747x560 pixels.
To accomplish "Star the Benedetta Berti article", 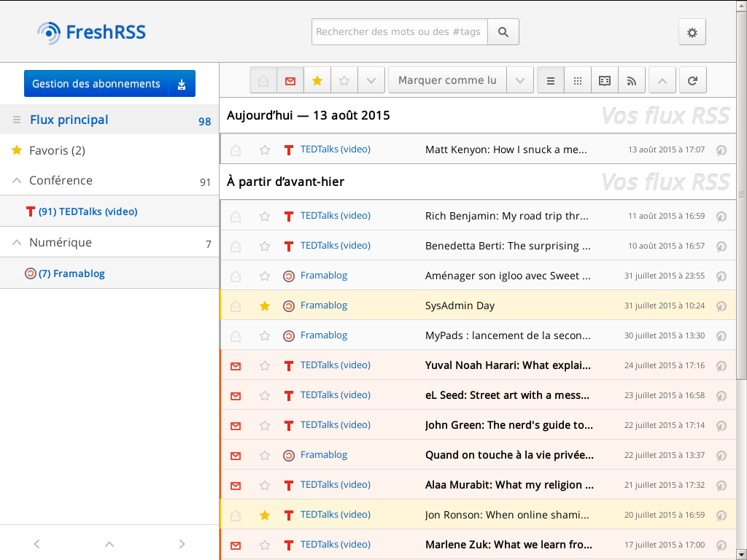I will coord(265,246).
